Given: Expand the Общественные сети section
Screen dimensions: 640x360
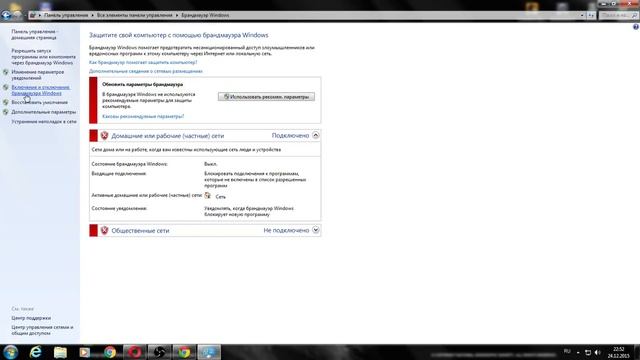Looking at the screenshot, I should 316,230.
